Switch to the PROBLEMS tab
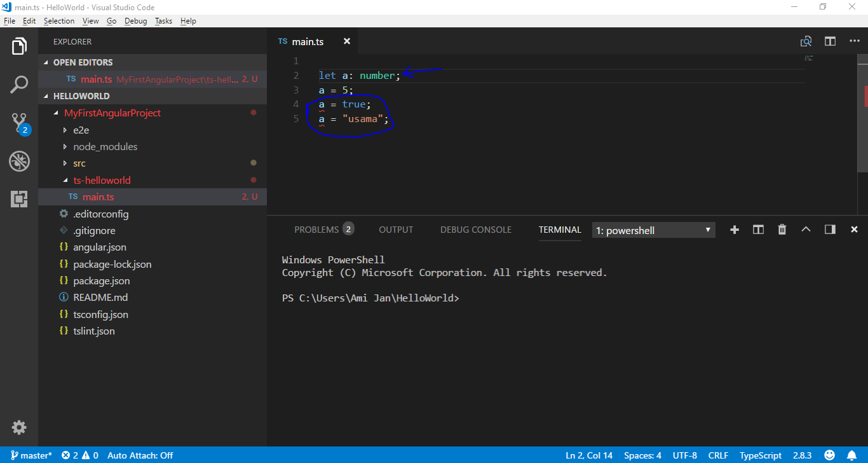 [323, 230]
